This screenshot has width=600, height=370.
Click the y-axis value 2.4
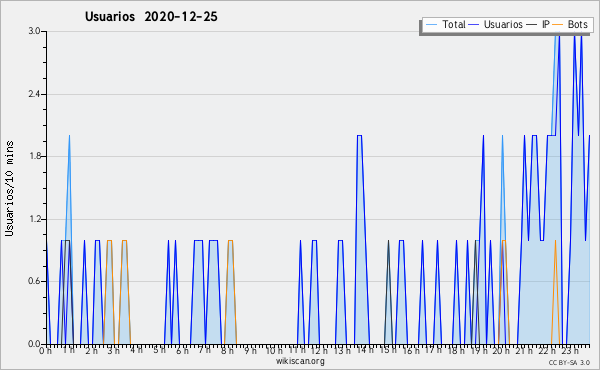pyautogui.click(x=34, y=94)
